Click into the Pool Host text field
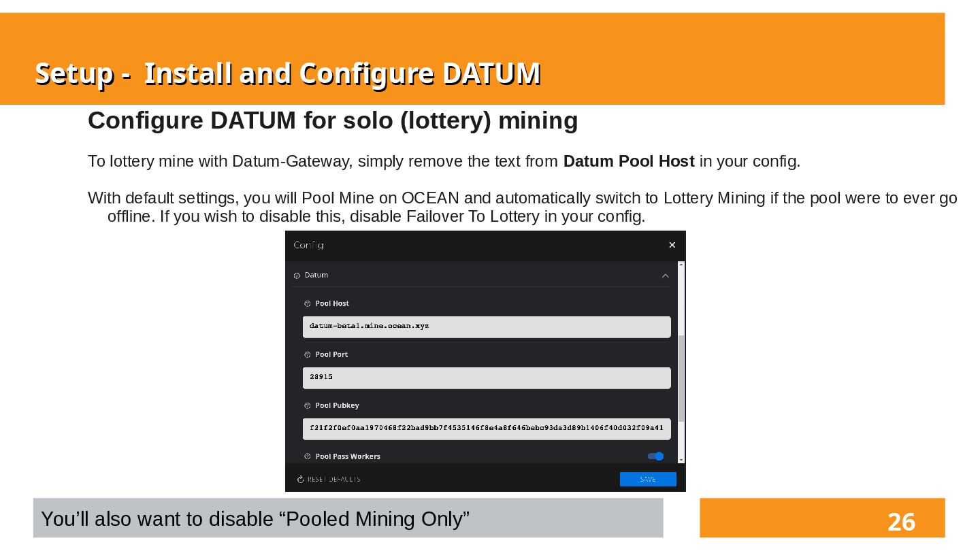The height and width of the screenshot is (551, 980). pyautogui.click(x=487, y=327)
